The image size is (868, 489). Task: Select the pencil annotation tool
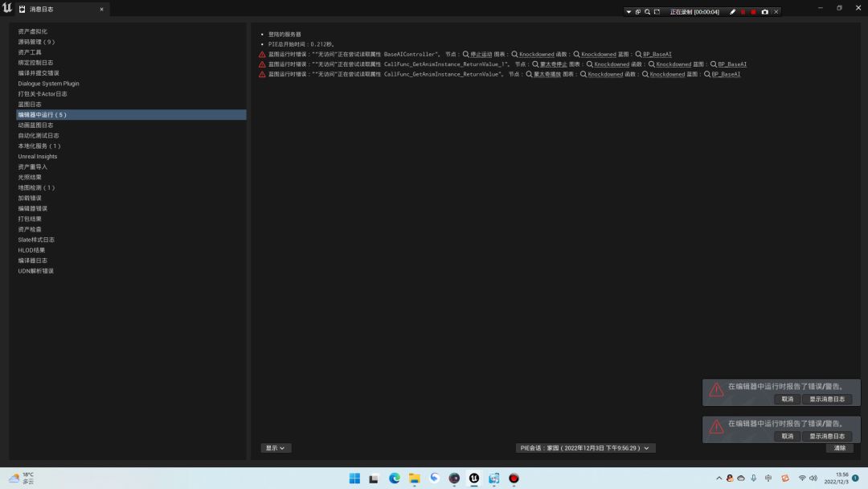732,12
